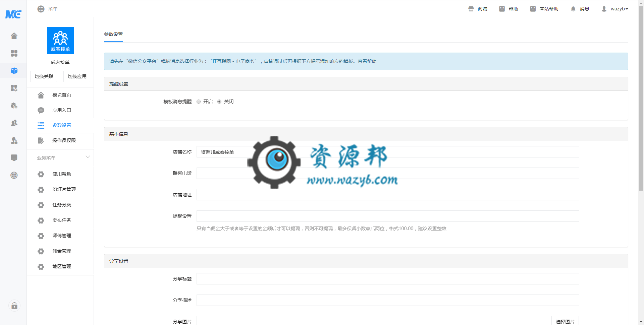
Task: Click the gear icon beside 发布任务
Action: 41,220
